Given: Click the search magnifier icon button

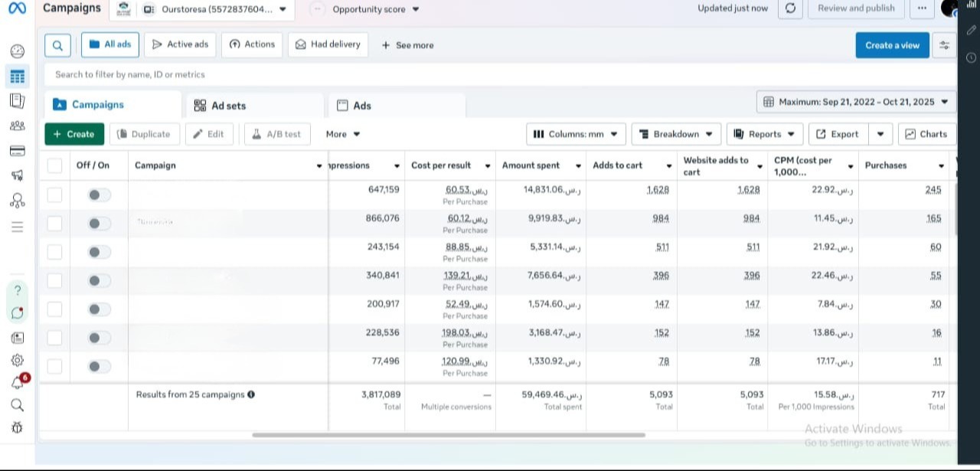Looking at the screenshot, I should coord(57,45).
